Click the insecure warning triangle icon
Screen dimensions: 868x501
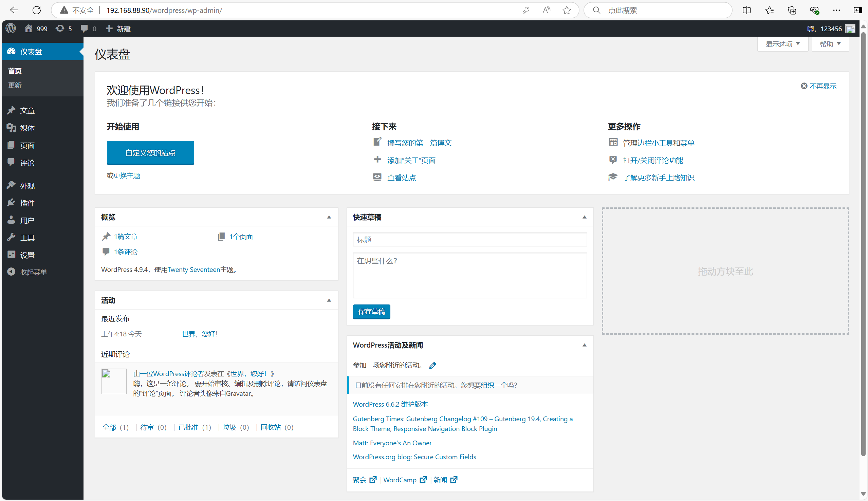tap(64, 10)
